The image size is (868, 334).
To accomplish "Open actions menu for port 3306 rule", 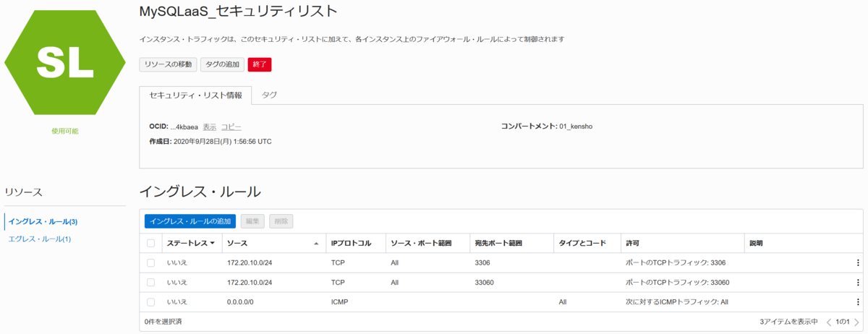I will [859, 262].
